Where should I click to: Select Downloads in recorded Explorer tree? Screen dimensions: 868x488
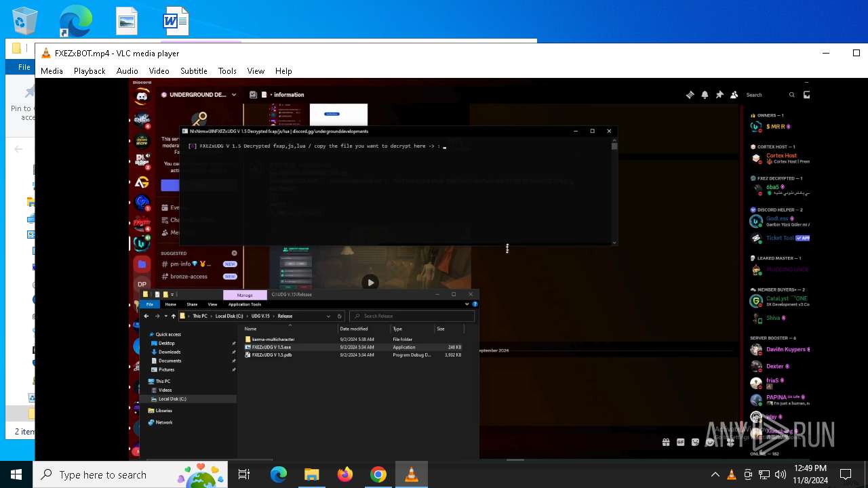(x=170, y=352)
